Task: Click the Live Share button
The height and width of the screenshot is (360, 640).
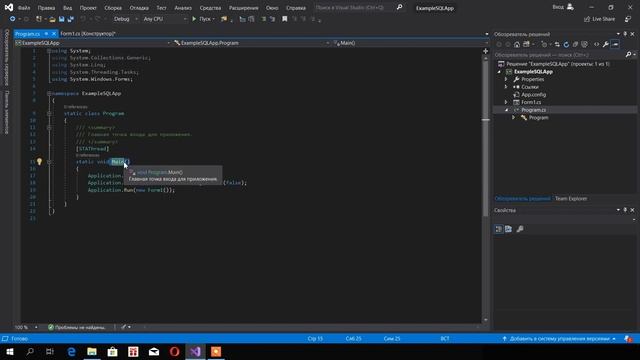Action: [x=599, y=19]
